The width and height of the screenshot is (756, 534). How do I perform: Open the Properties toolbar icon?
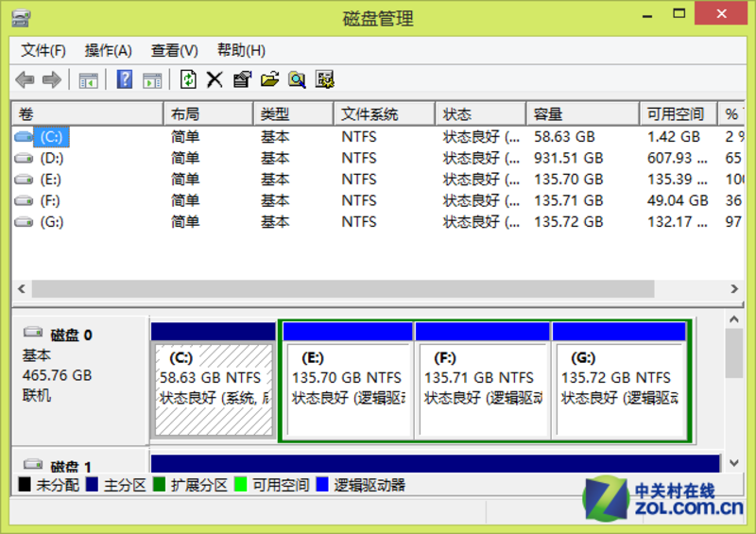tap(242, 79)
